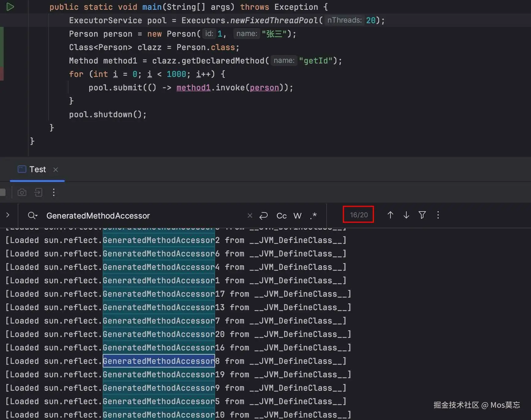Screen dimensions: 531x420
Task: Open search history magnifier dropdown
Action: pyautogui.click(x=32, y=215)
